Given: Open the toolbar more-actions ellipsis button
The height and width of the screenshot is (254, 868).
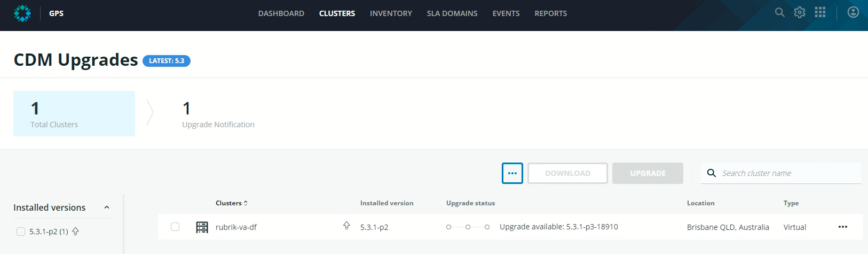Looking at the screenshot, I should 512,173.
